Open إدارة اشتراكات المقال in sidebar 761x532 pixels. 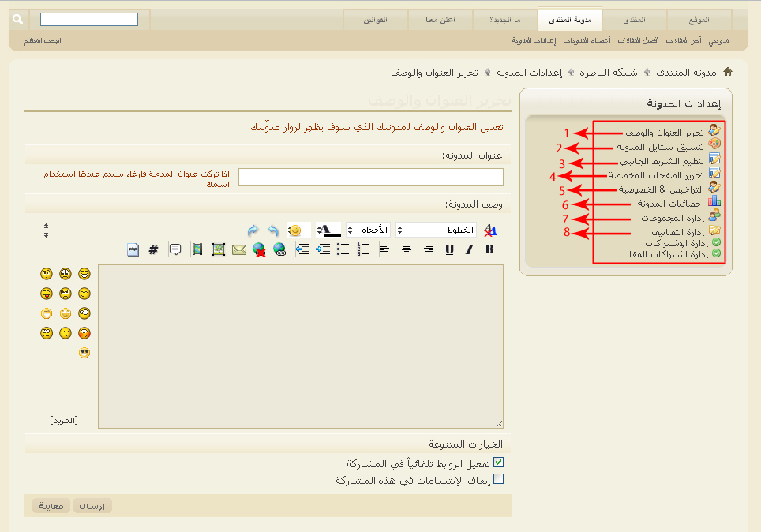[x=665, y=253]
